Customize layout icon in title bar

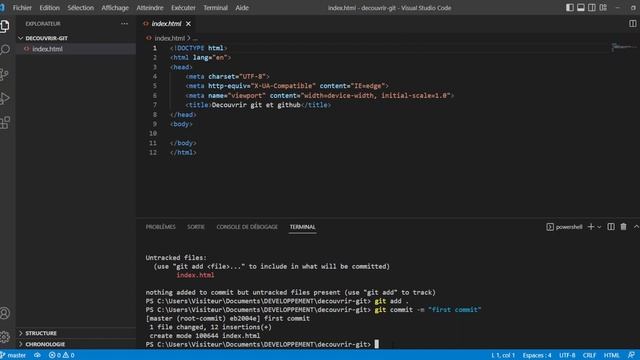[603, 7]
